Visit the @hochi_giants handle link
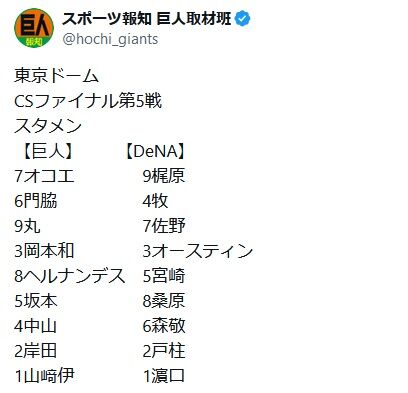Image resolution: width=408 pixels, height=393 pixels. pyautogui.click(x=110, y=39)
